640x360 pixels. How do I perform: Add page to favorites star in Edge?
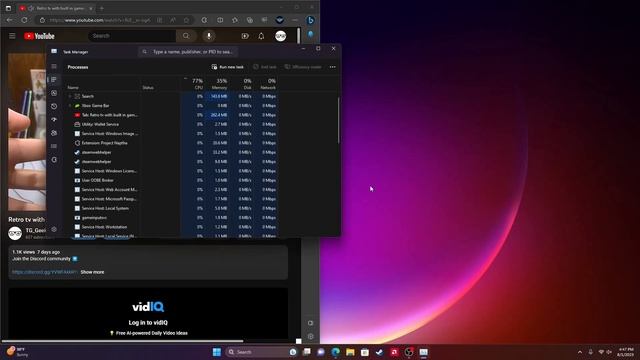[x=187, y=20]
